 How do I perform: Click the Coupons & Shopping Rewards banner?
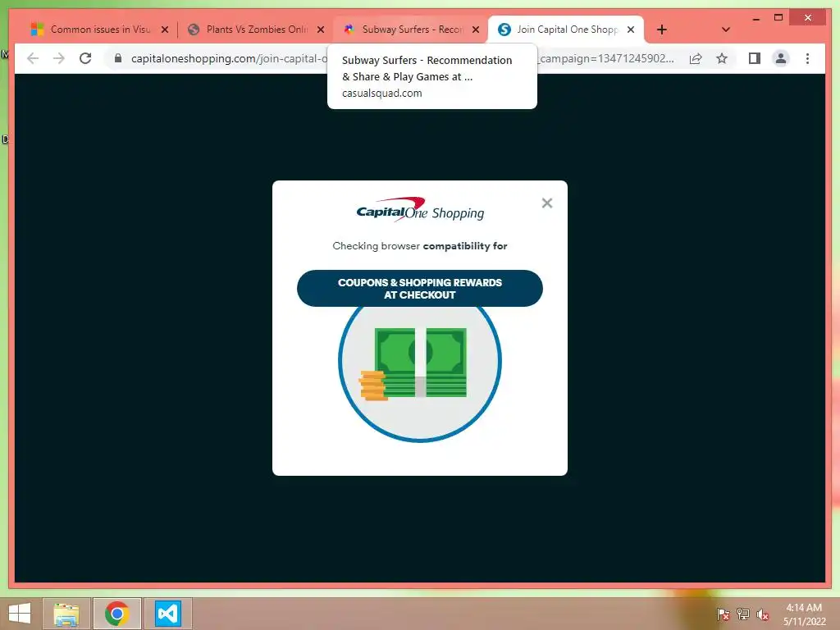[x=419, y=288]
